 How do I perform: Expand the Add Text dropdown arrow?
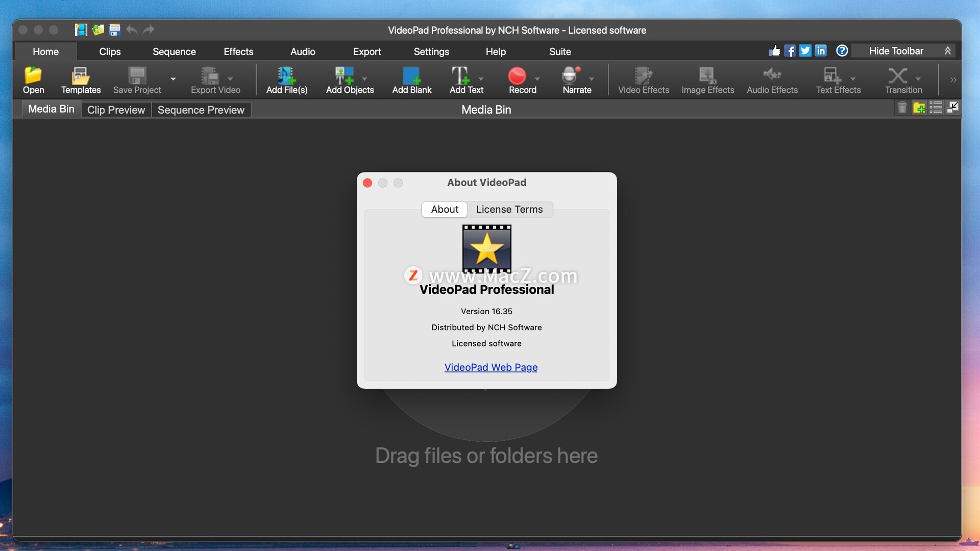tap(481, 79)
